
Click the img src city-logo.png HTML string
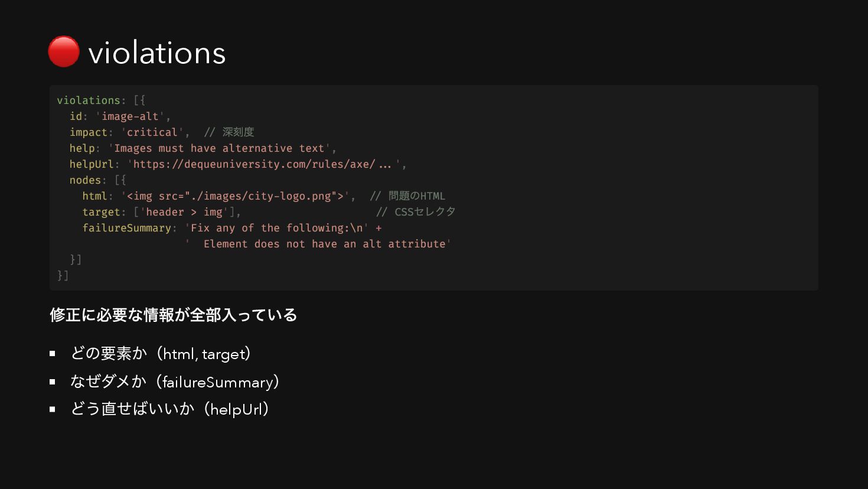coord(235,196)
